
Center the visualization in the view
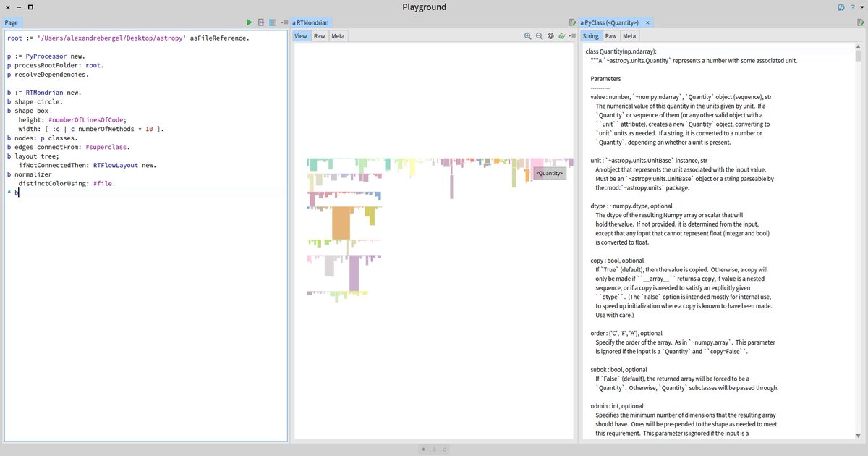(x=550, y=36)
